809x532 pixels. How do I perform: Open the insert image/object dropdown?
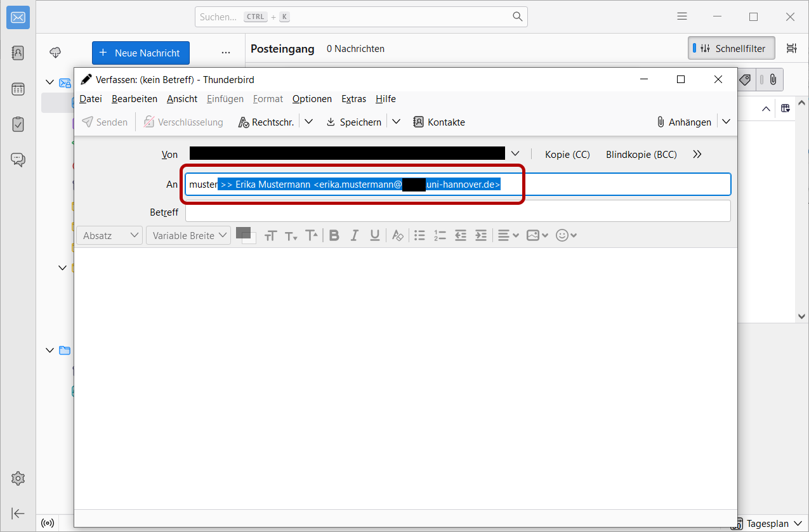[537, 235]
